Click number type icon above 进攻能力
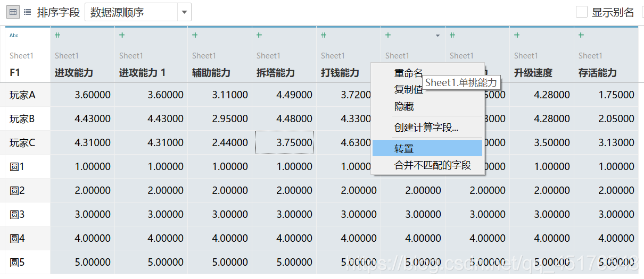The height and width of the screenshot is (279, 644). pyautogui.click(x=57, y=36)
